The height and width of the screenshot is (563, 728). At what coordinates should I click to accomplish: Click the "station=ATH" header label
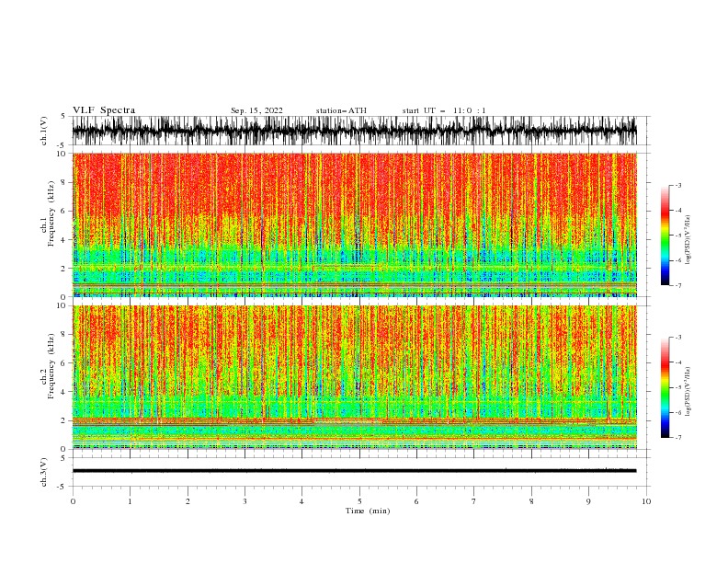point(341,110)
